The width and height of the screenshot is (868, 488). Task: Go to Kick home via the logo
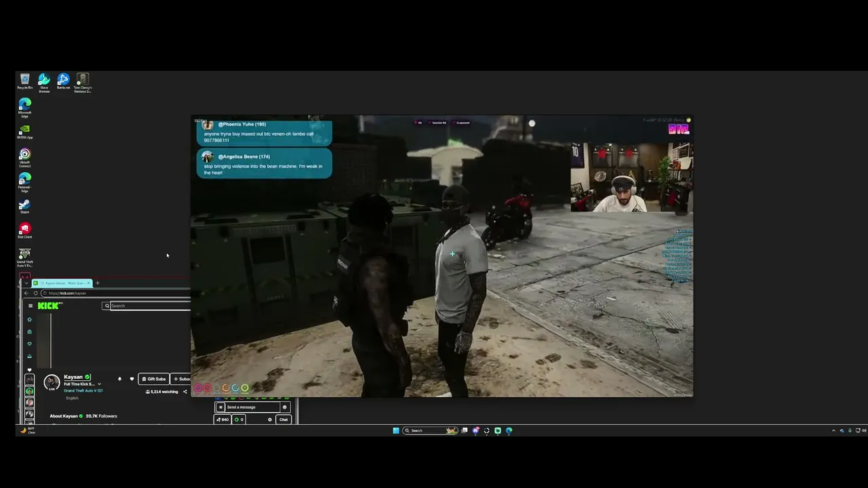pyautogui.click(x=50, y=306)
